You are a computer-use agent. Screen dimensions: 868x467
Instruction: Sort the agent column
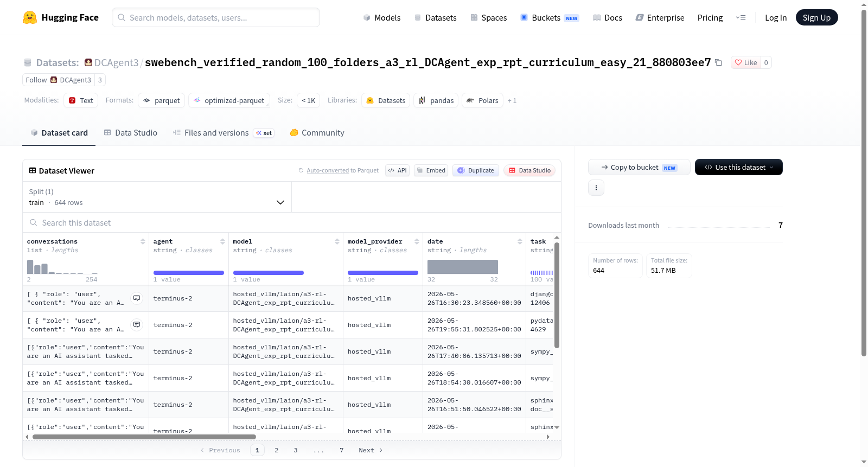click(x=222, y=241)
